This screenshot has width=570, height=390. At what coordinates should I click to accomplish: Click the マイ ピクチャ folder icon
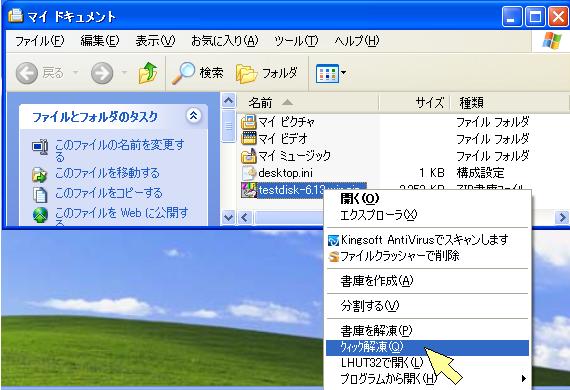point(249,122)
